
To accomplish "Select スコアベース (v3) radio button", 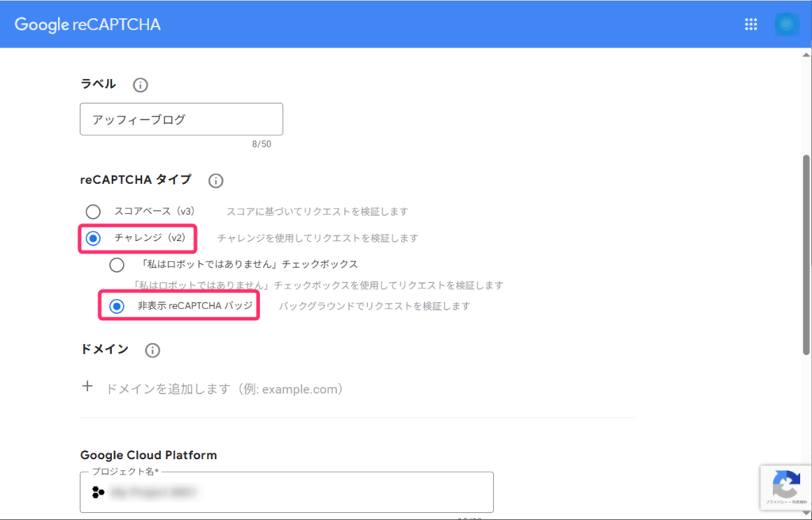I will click(94, 212).
